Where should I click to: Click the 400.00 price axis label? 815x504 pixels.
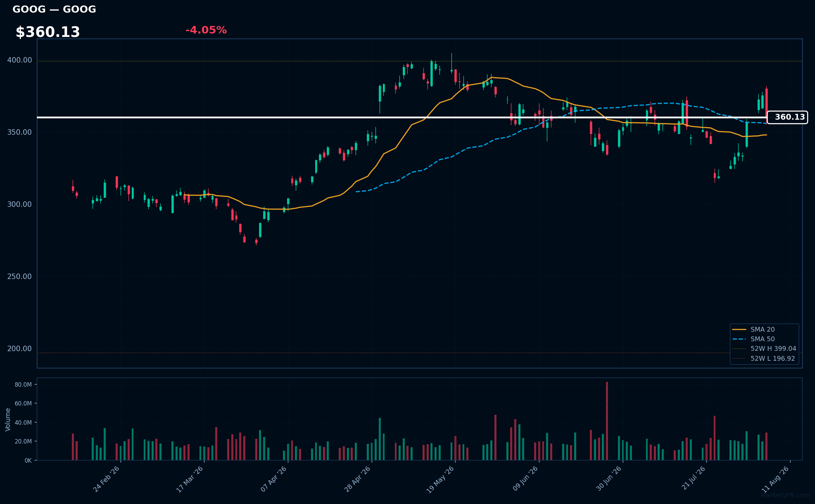pyautogui.click(x=20, y=60)
